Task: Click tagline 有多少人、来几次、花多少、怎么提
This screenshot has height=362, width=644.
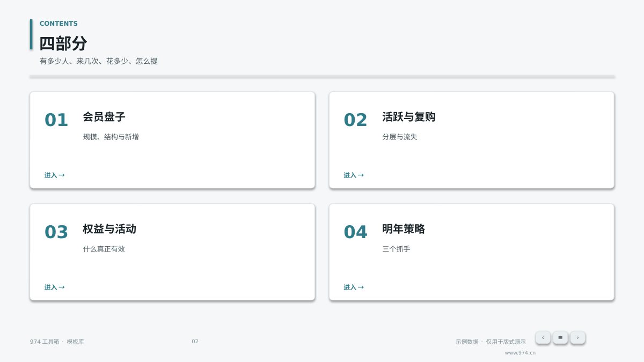Action: [x=99, y=61]
